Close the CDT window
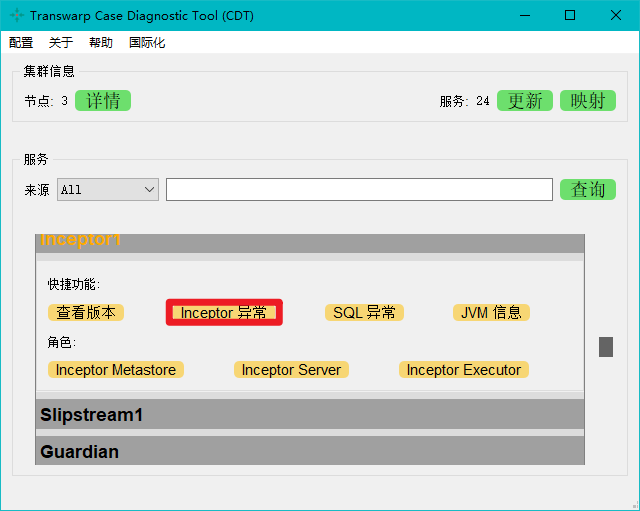 point(616,16)
